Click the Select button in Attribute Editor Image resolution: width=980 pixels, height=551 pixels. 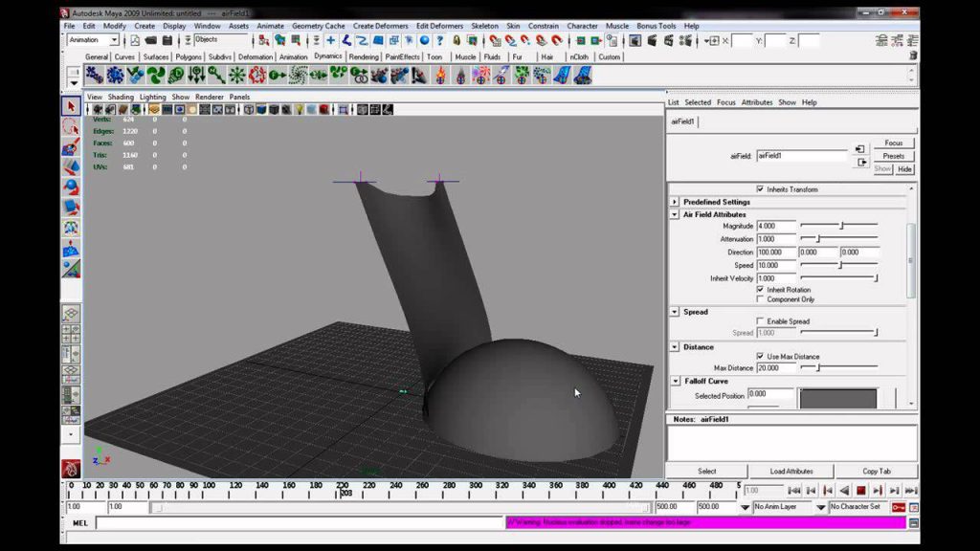point(707,471)
